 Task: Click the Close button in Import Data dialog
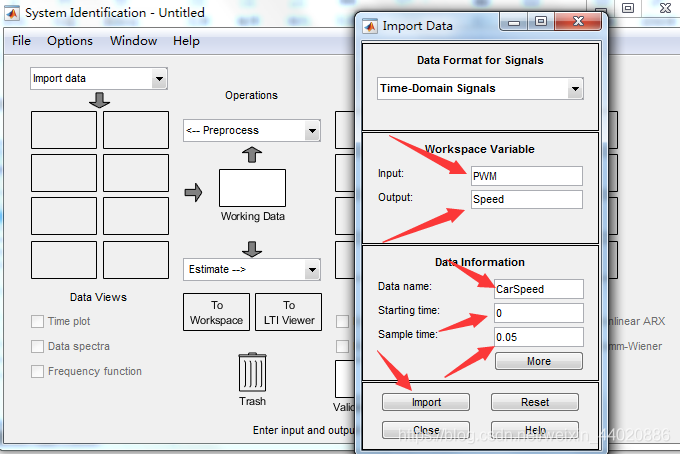(426, 430)
